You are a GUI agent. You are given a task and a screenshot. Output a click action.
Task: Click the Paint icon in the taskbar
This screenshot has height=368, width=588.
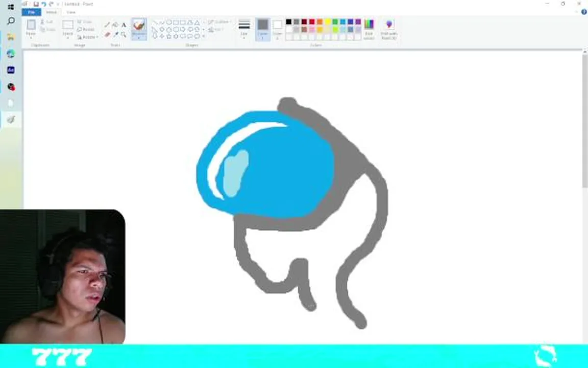[x=11, y=120]
